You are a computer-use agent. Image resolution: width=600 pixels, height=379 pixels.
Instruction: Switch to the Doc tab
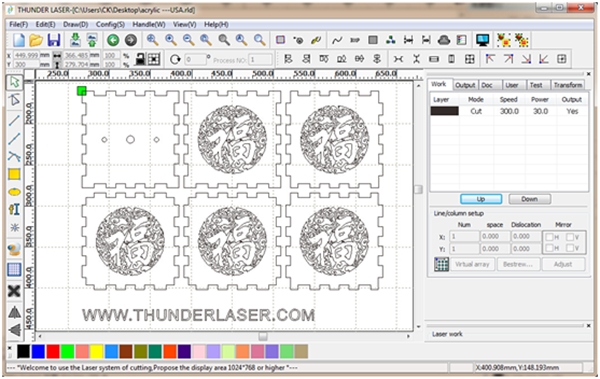[x=487, y=85]
